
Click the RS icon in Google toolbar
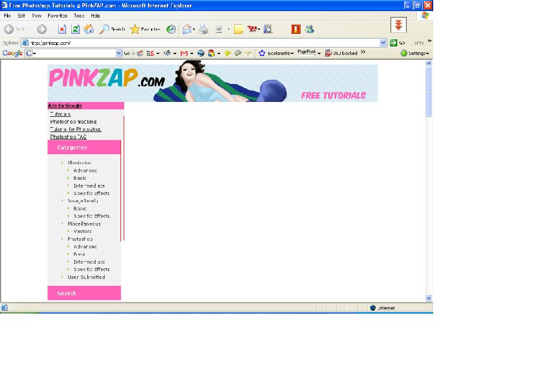click(x=150, y=53)
